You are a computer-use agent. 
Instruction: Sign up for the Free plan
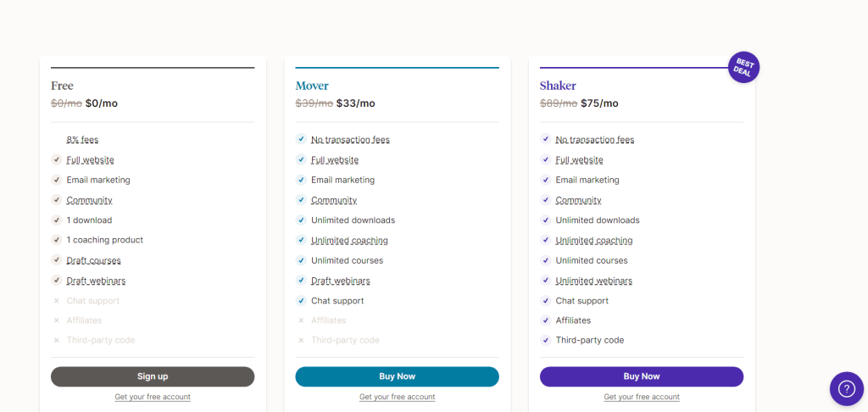coord(153,376)
